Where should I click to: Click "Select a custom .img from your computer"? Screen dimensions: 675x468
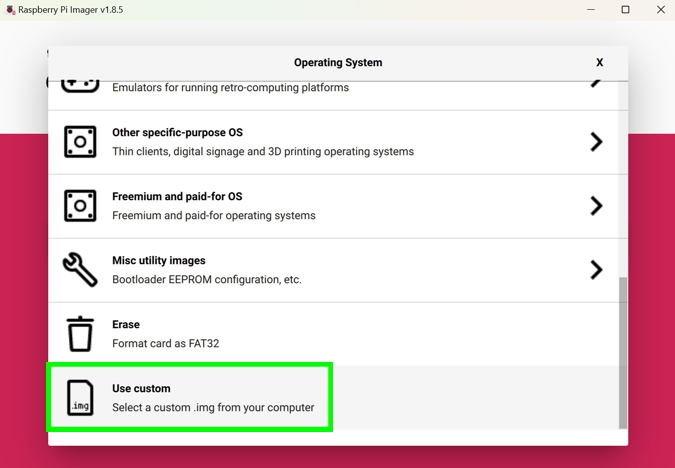213,408
